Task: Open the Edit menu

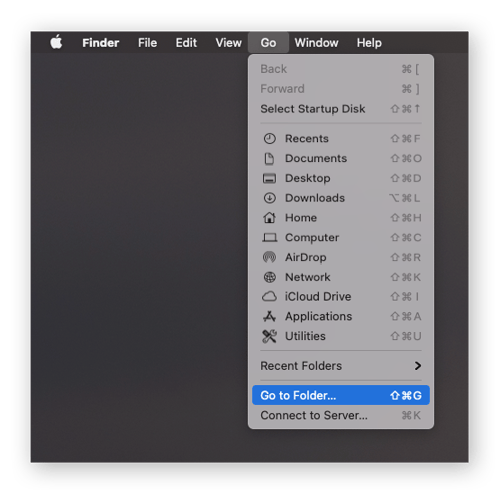Action: pos(186,43)
